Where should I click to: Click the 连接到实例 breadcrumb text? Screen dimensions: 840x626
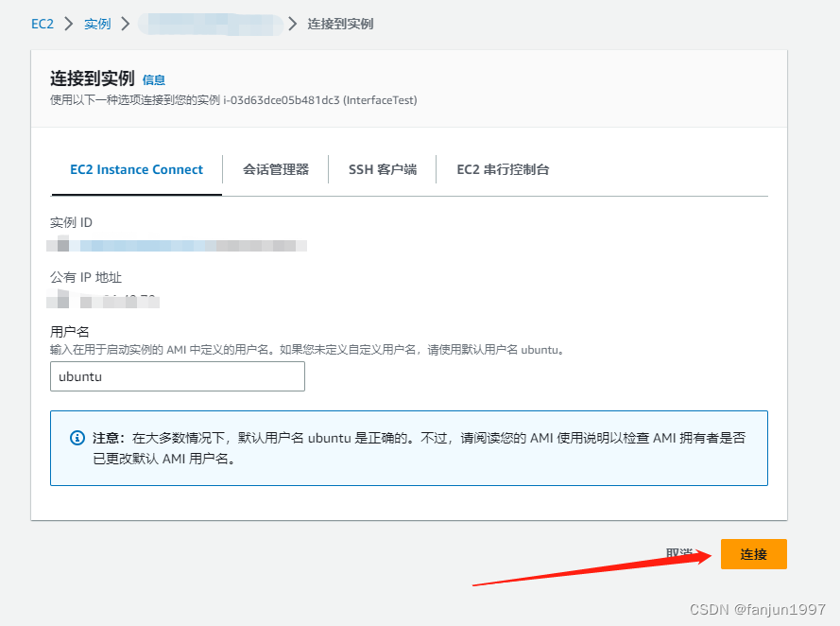click(340, 25)
